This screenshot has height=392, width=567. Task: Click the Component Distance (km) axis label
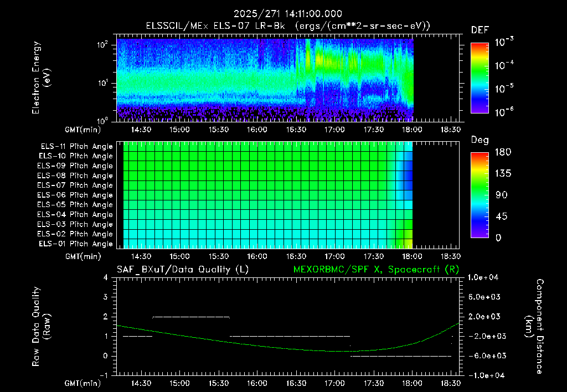click(x=534, y=327)
